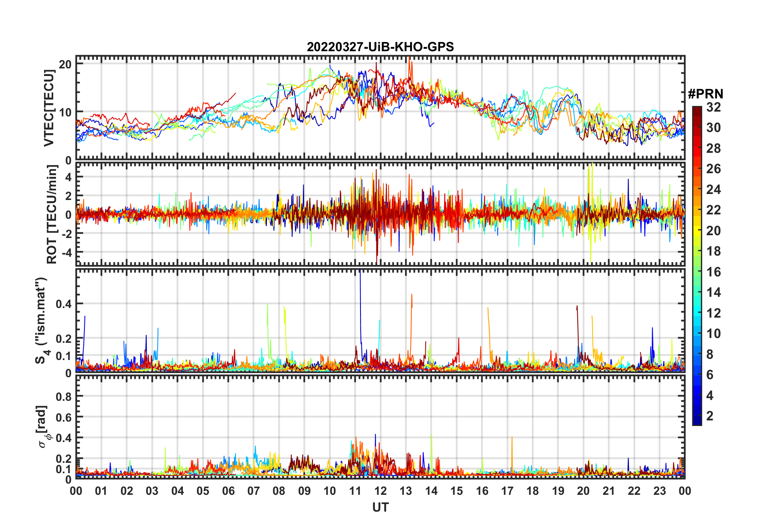761x532 pixels.
Task: Select the VTEC[TECU] y-axis label
Action: [x=49, y=108]
